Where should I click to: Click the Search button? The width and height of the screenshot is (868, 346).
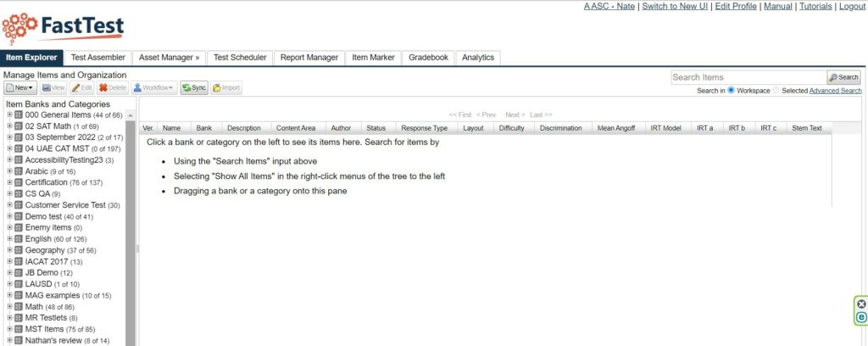843,77
